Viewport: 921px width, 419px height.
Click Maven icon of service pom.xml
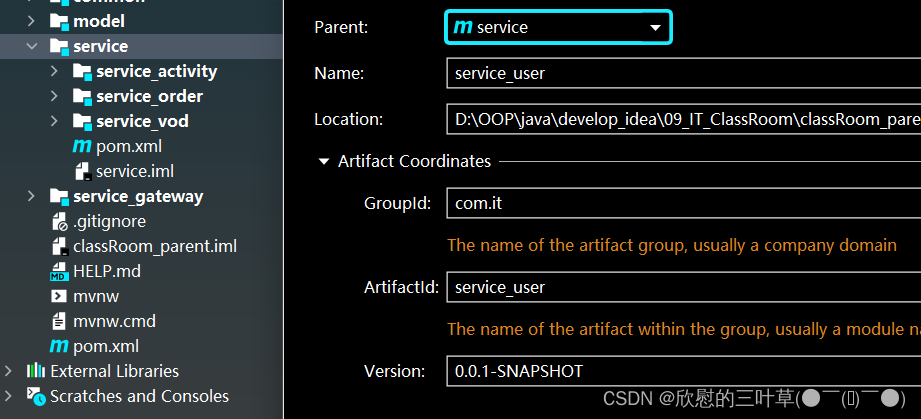pyautogui.click(x=82, y=146)
